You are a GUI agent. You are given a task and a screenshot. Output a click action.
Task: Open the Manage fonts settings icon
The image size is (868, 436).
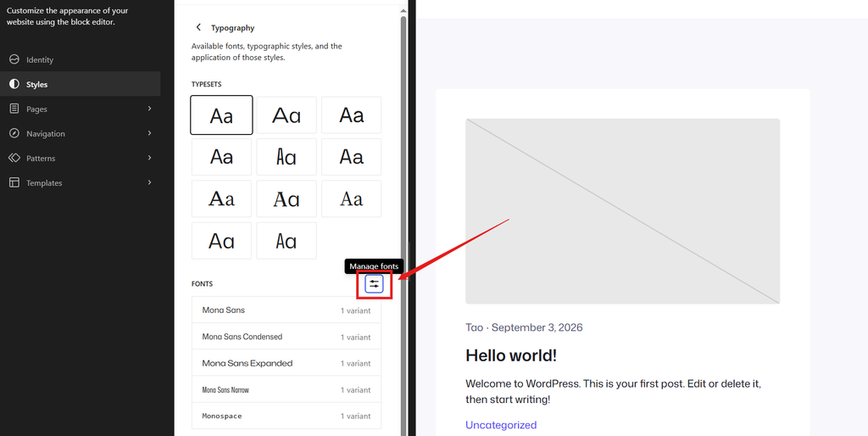374,285
